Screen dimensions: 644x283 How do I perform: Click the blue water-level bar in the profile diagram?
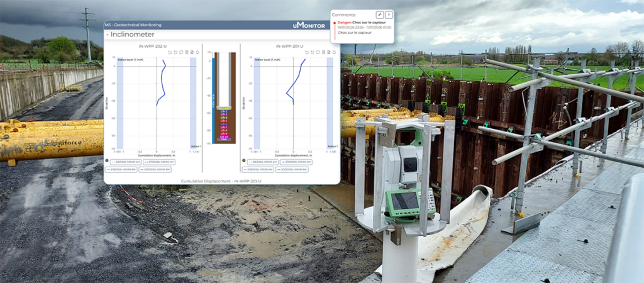[213, 101]
